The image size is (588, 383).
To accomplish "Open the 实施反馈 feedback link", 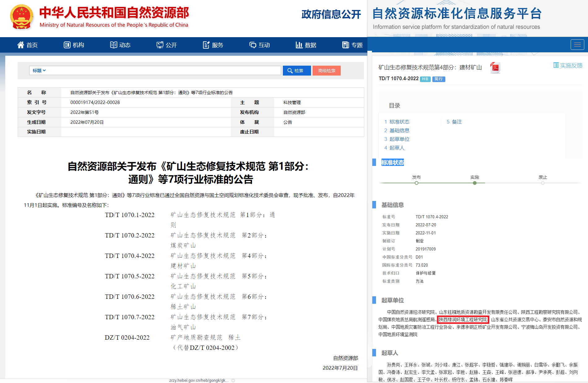I will click(x=568, y=65).
